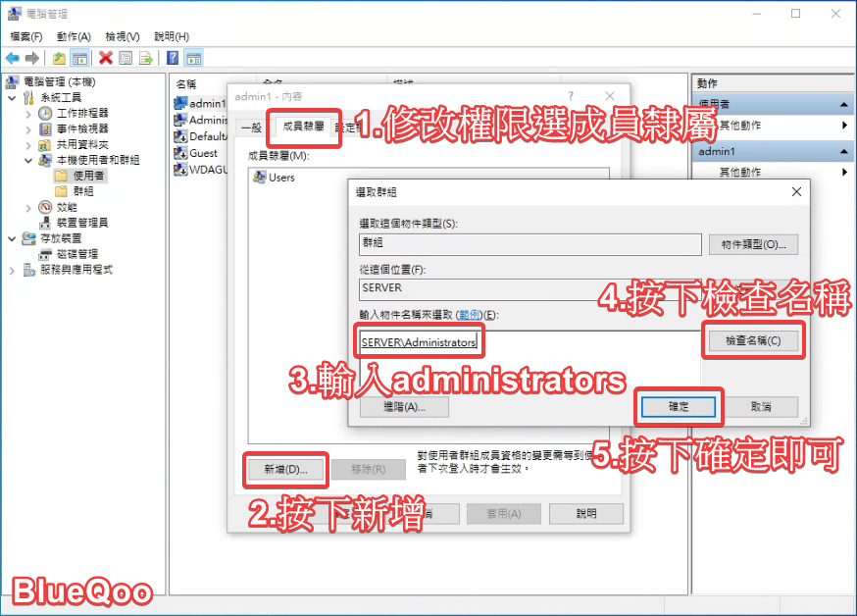
Task: Collapse the 本機使用者和群組 node
Action: (28, 160)
